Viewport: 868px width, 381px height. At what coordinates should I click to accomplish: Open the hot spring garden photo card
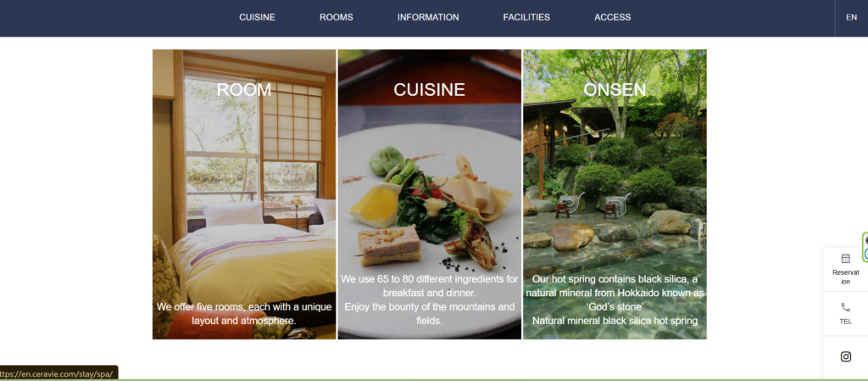(615, 194)
